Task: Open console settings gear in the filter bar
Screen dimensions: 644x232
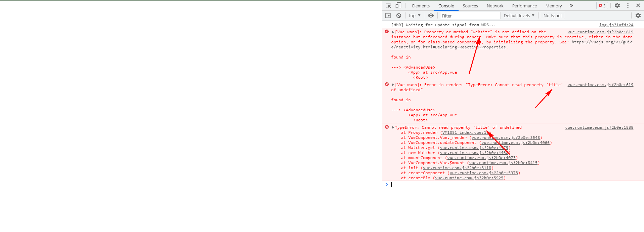Action: click(x=638, y=15)
